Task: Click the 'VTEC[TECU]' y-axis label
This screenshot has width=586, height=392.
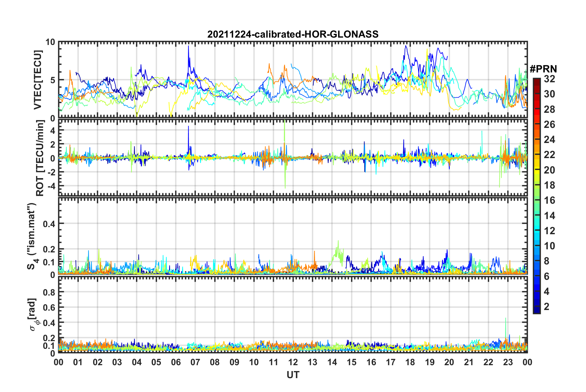Action: click(38, 80)
